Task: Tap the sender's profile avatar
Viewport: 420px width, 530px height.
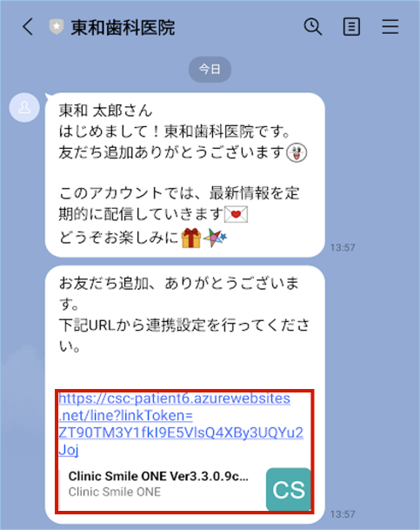Action: (24, 108)
